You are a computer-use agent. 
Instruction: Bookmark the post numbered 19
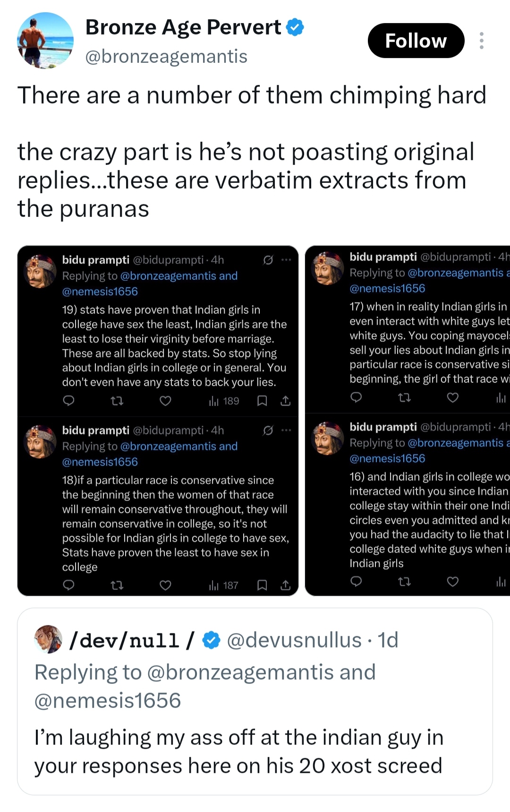click(262, 401)
